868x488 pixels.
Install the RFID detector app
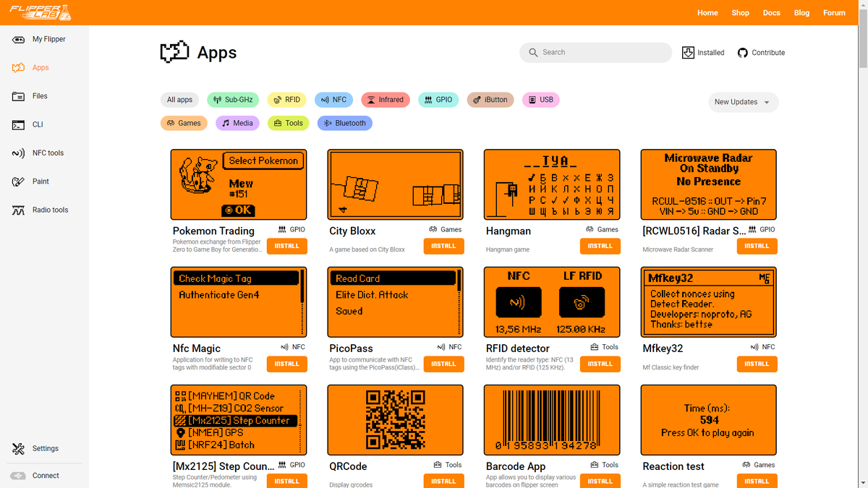click(600, 364)
